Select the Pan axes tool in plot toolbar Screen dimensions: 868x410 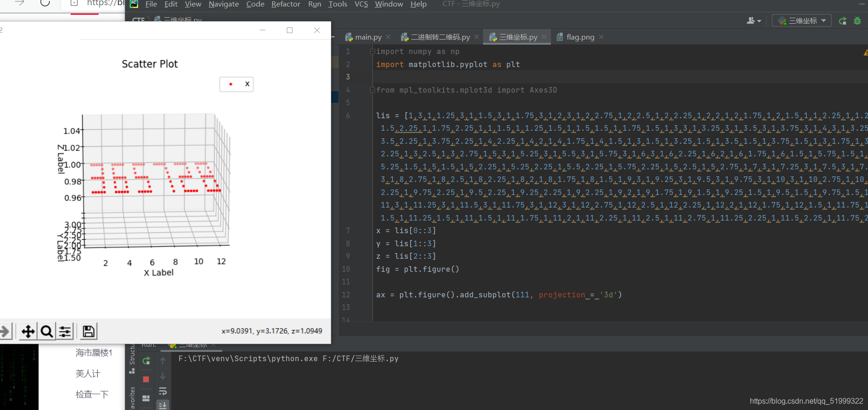click(28, 331)
